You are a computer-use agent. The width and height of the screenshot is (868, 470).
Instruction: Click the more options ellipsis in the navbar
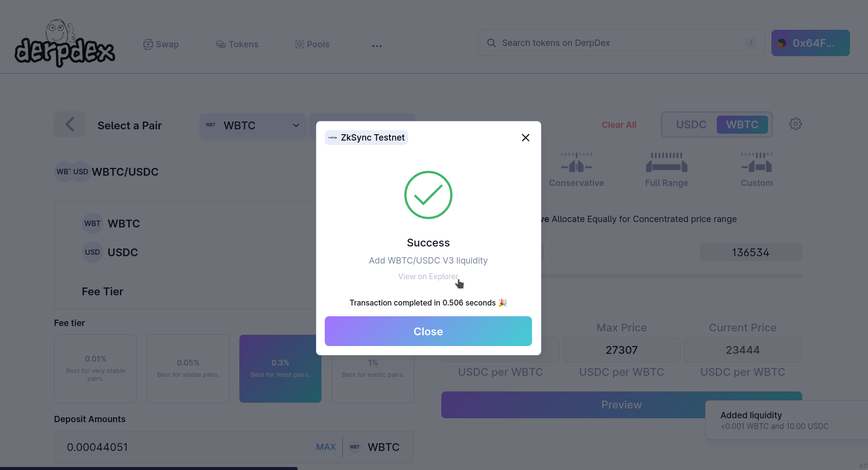377,45
